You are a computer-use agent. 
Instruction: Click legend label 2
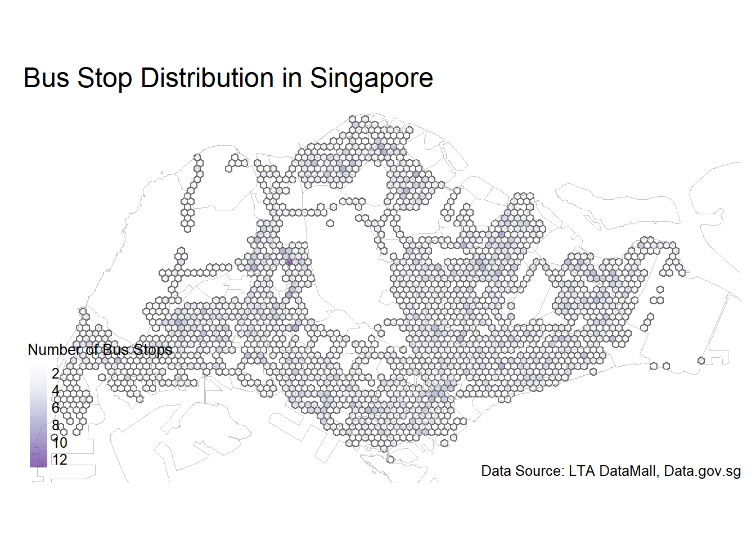55,373
